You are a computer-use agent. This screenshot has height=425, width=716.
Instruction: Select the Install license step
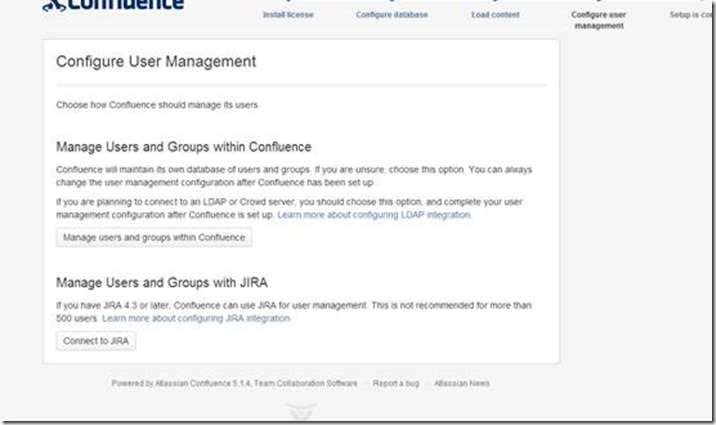coord(288,15)
